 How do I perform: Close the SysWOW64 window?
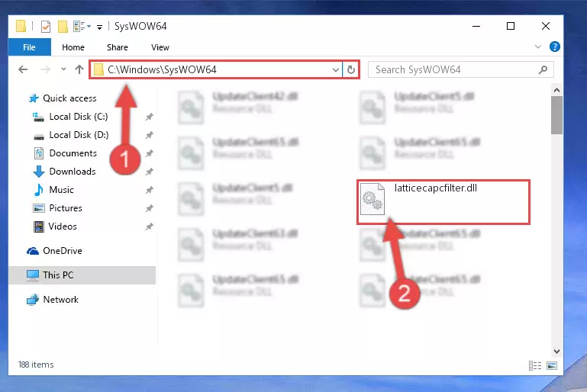tap(546, 26)
